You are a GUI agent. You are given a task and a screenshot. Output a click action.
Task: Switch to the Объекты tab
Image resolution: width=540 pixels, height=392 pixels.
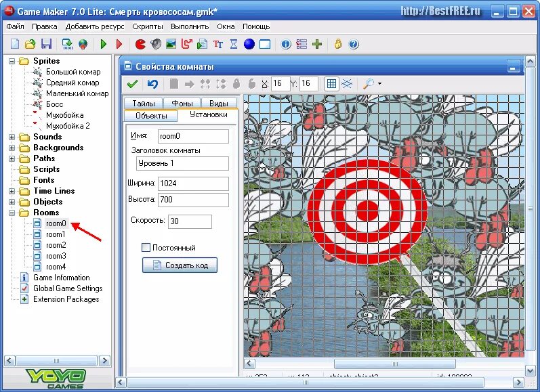click(x=151, y=116)
